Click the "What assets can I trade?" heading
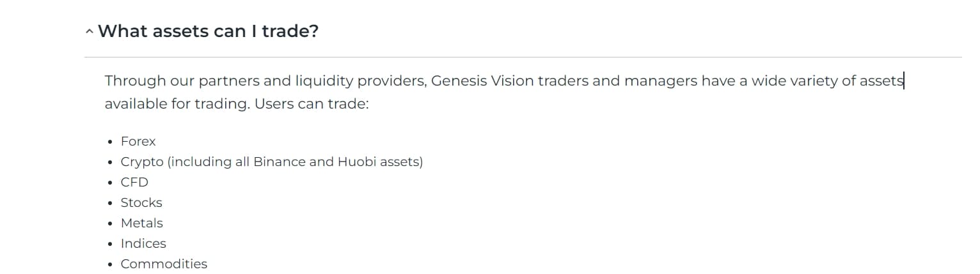 [x=208, y=31]
